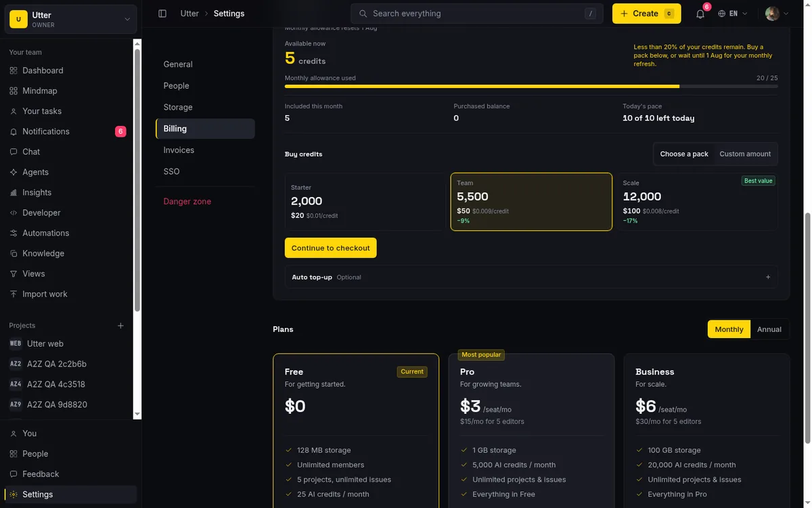Select Settings at sidebar bottom
Screen dimensions: 812x508
pyautogui.click(x=70, y=494)
